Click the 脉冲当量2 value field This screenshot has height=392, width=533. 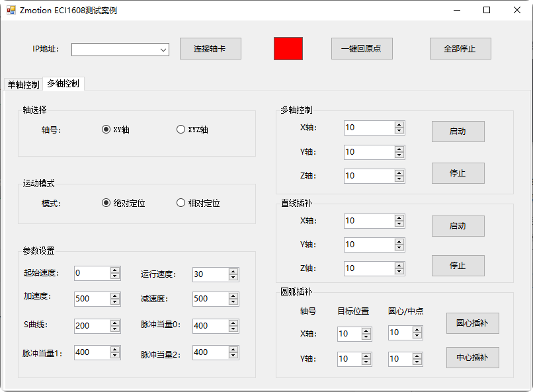[210, 352]
